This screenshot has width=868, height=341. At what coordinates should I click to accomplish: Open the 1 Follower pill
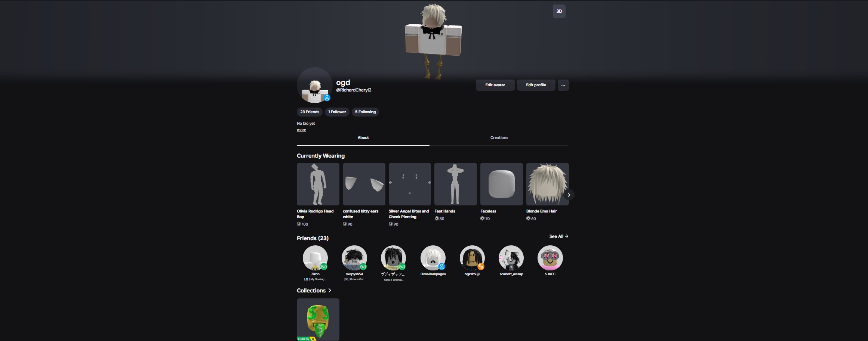click(337, 112)
